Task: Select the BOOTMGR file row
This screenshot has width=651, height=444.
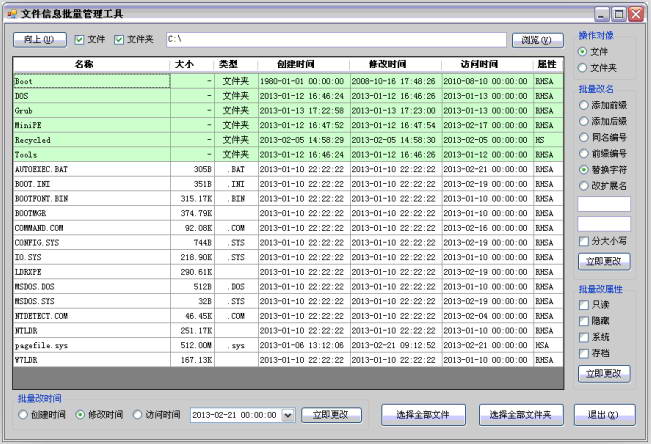Action: [x=288, y=213]
